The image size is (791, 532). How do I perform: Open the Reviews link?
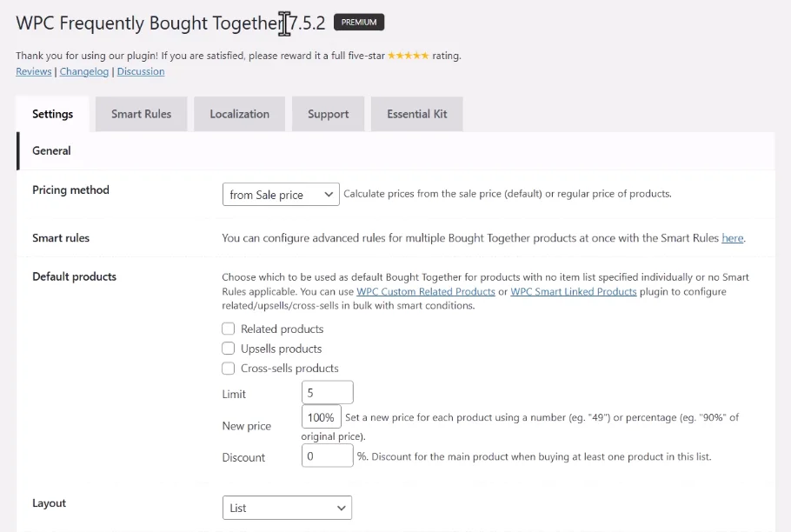[x=34, y=71]
